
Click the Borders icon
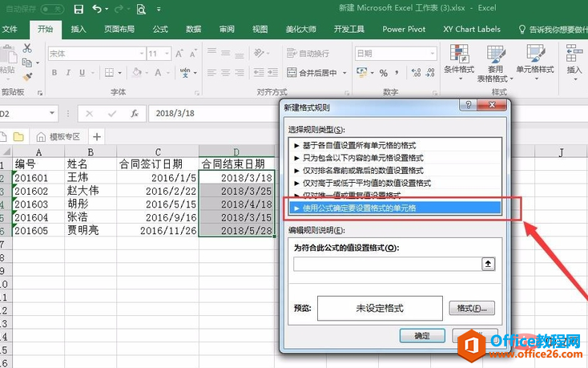click(x=109, y=73)
